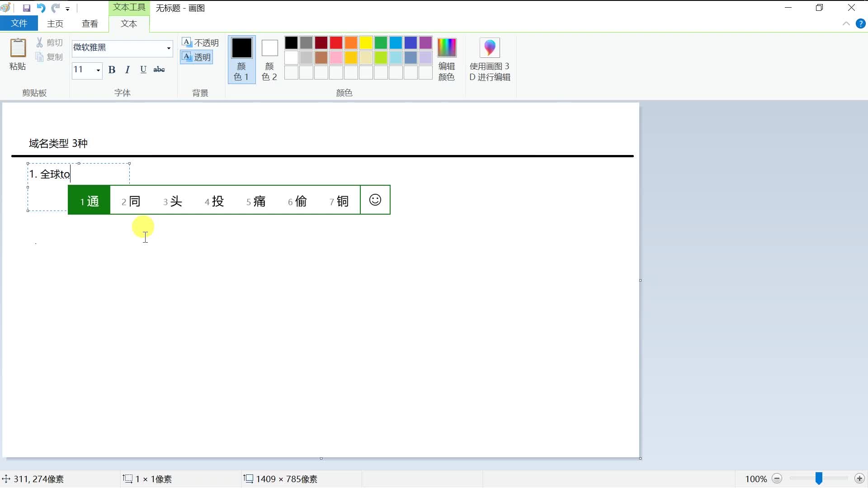Expand the font family dropdown
This screenshot has width=868, height=488.
click(x=169, y=48)
